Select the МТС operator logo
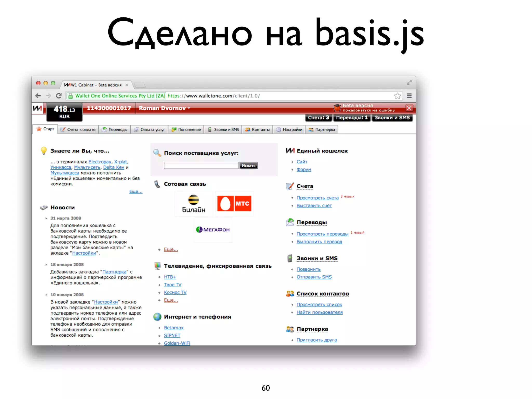 (234, 204)
